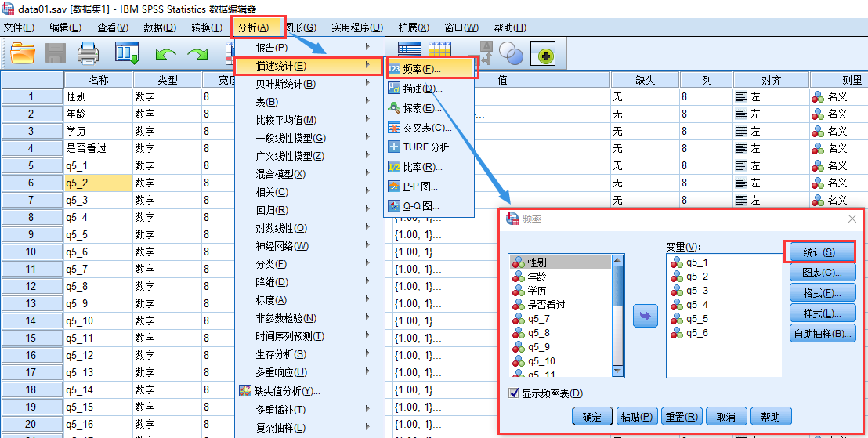The width and height of the screenshot is (868, 438).
Task: Click the 确定 button
Action: tap(591, 416)
